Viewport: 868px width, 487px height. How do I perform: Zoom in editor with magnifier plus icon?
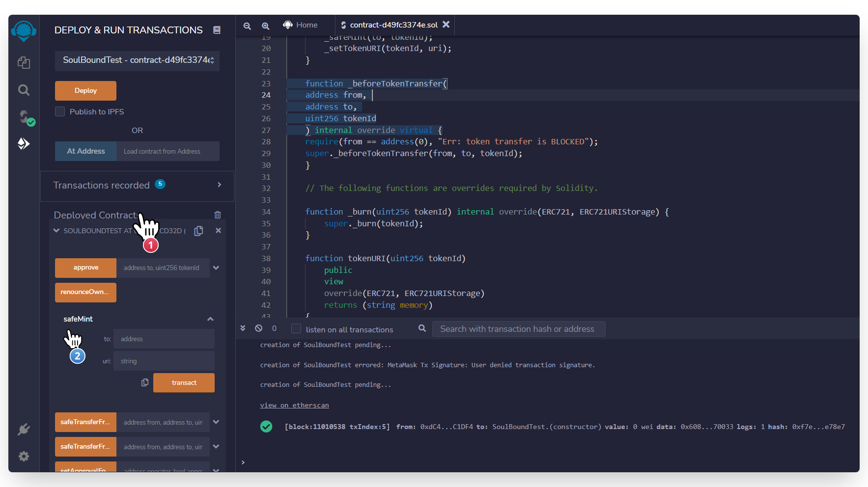[x=265, y=26]
